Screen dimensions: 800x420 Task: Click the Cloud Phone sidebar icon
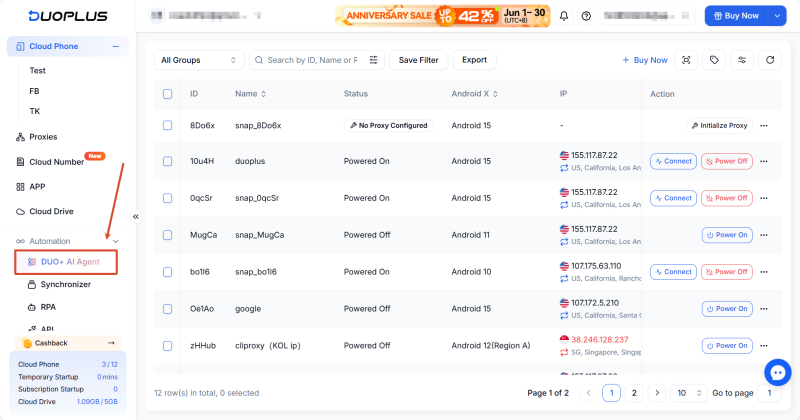(20, 46)
